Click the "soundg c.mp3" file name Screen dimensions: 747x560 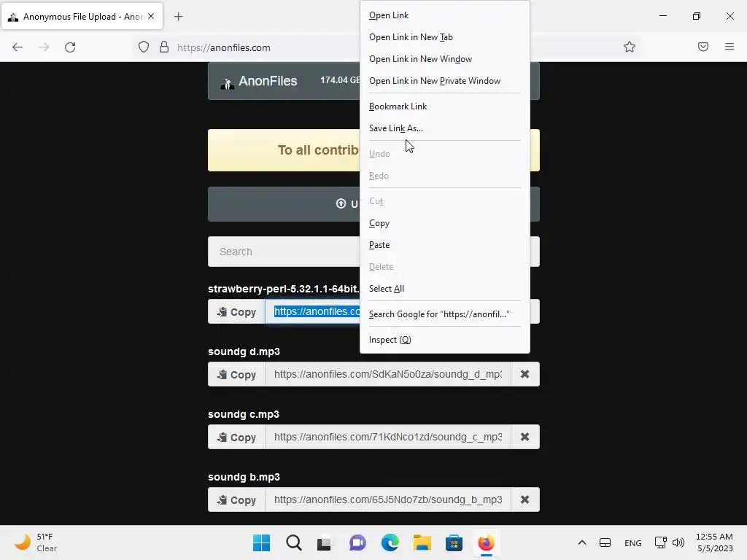point(244,414)
